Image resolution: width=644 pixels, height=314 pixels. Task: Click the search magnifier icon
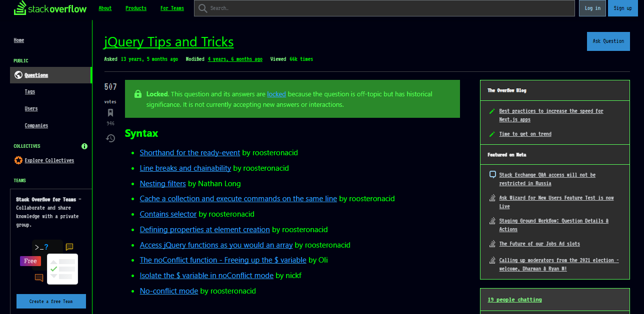[202, 8]
